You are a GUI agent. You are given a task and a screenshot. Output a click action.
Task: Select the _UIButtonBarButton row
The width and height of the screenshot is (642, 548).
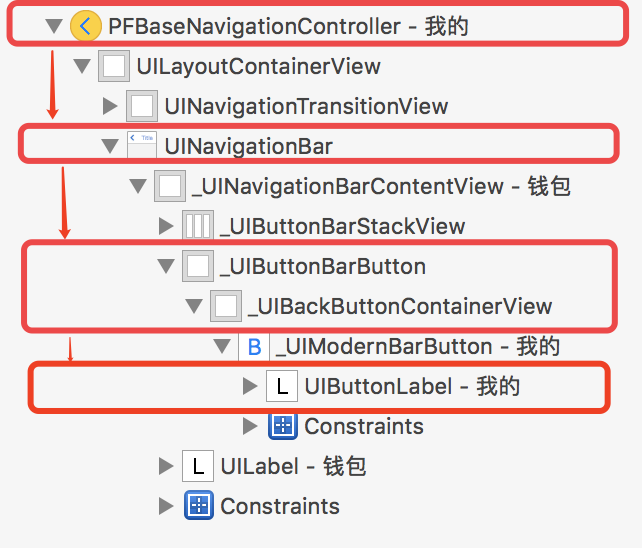click(292, 266)
